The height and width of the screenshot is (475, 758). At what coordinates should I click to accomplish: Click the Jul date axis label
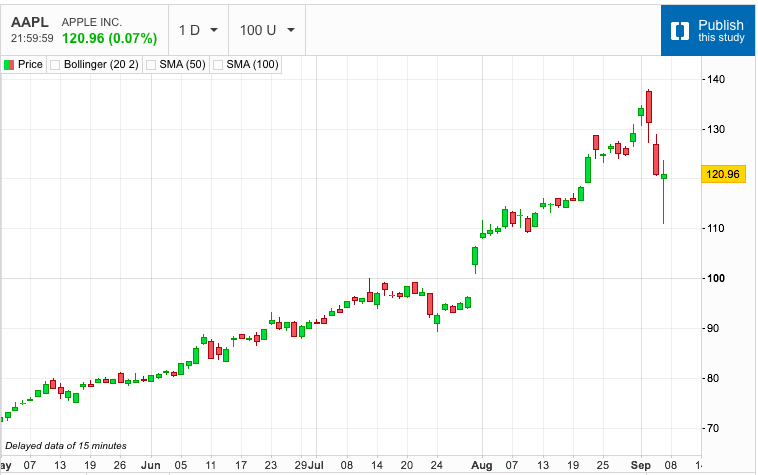(316, 465)
